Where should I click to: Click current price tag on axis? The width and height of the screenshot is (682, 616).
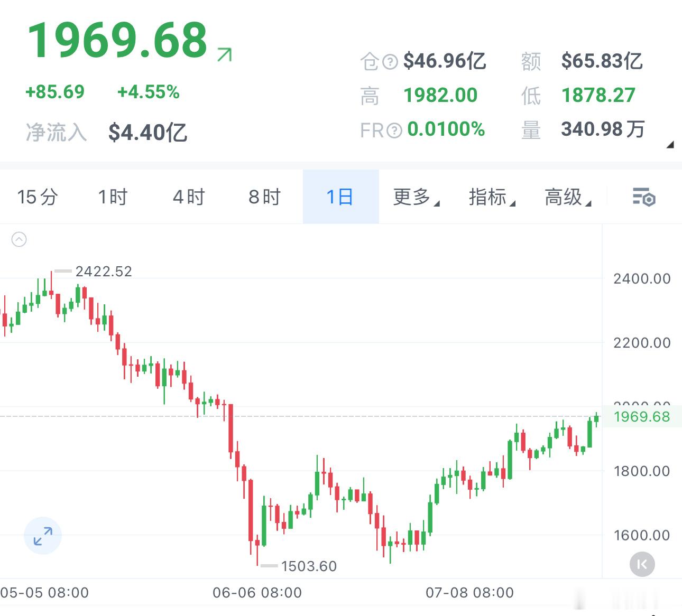click(x=642, y=416)
